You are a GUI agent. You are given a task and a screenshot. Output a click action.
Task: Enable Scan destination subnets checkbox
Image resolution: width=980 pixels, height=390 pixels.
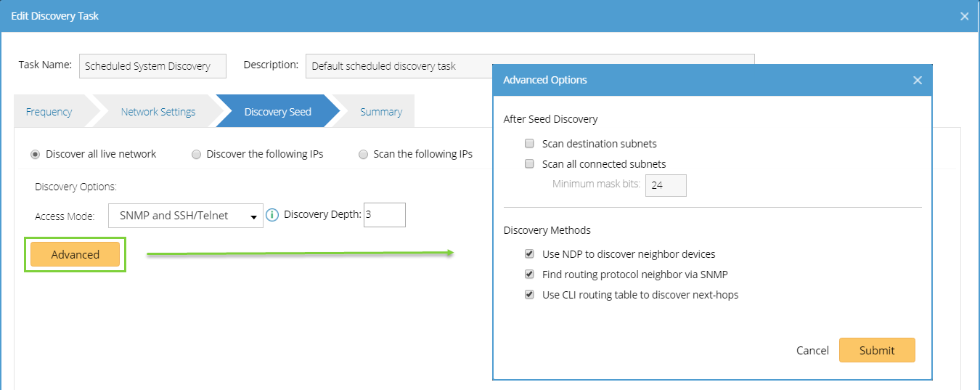tap(530, 144)
